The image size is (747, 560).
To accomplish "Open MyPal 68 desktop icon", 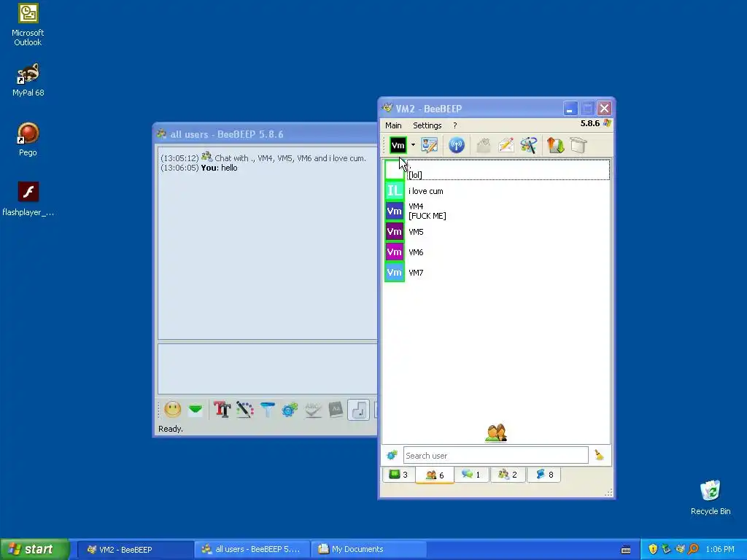I will (x=28, y=79).
